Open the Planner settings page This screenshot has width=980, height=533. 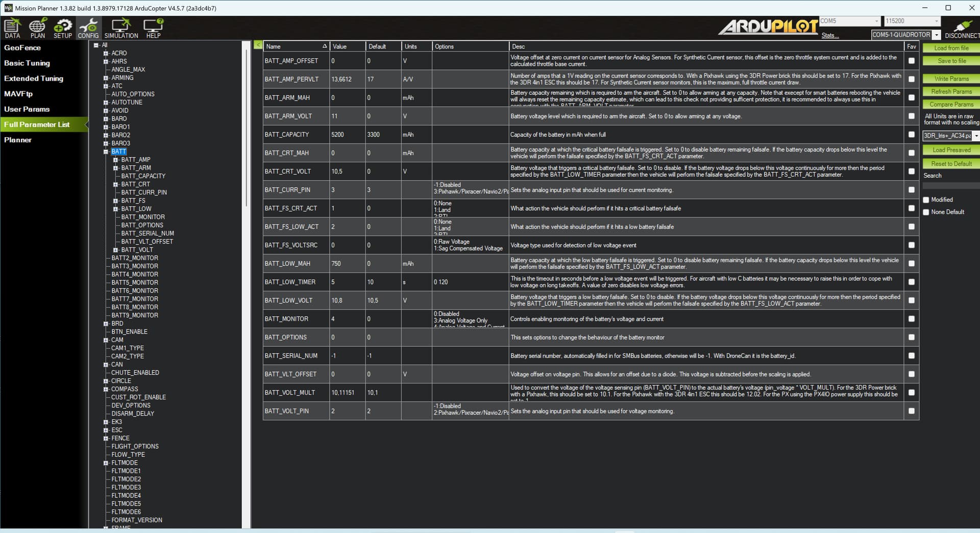point(18,140)
